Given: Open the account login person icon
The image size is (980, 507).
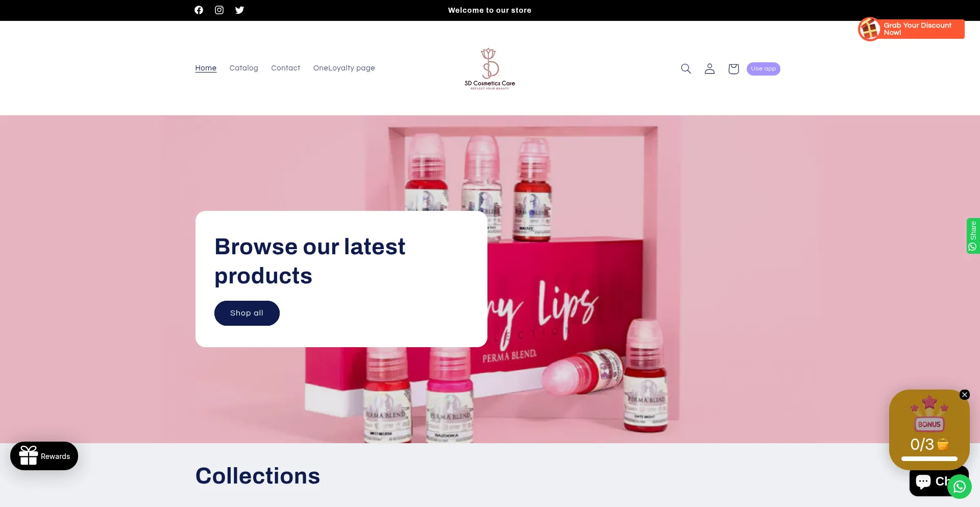Looking at the screenshot, I should click(709, 68).
